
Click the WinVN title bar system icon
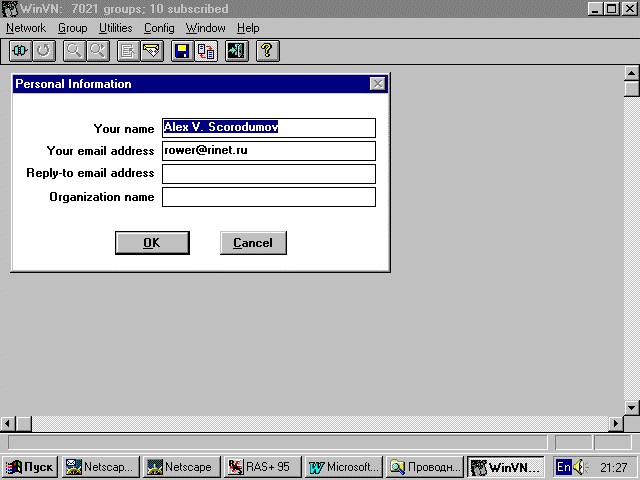click(10, 9)
